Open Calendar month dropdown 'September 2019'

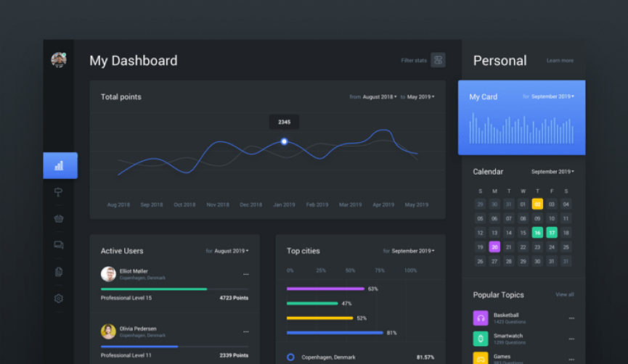click(x=552, y=172)
